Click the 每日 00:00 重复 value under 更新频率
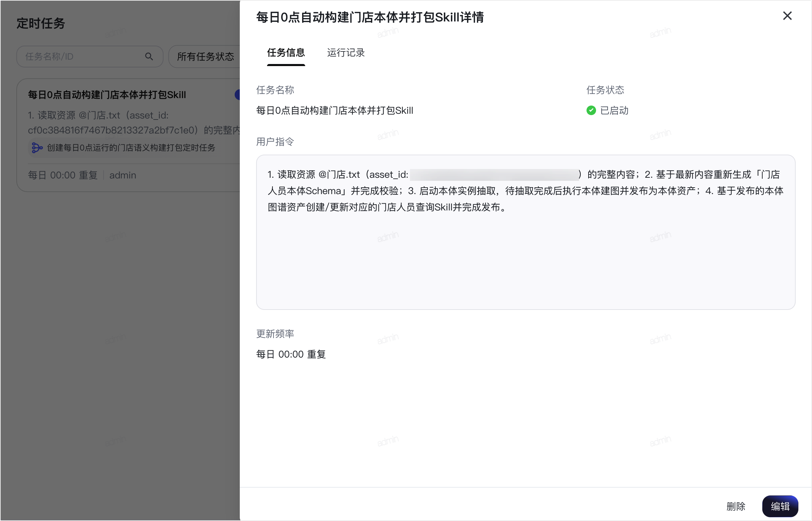 pyautogui.click(x=291, y=354)
